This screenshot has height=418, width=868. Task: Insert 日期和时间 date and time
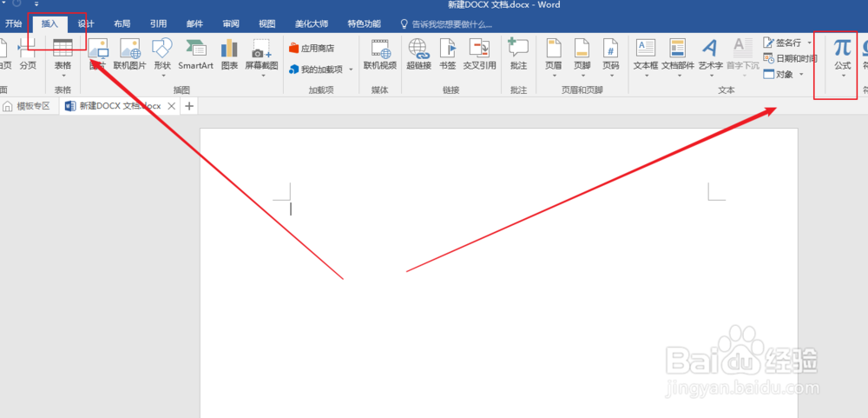click(790, 58)
